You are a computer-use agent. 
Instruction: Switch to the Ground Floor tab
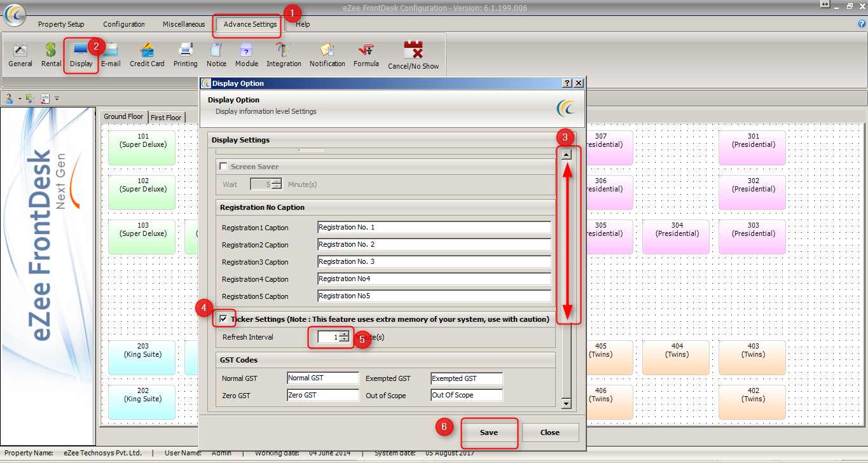(x=123, y=116)
